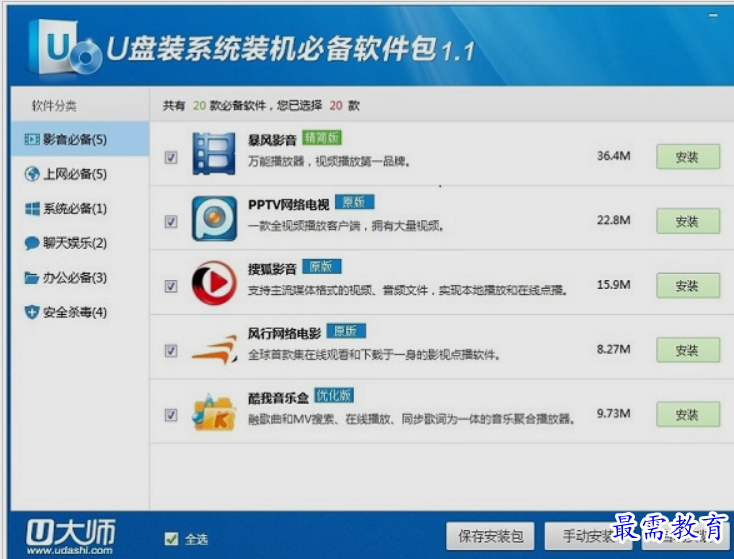Toggle the 全选 select-all checkbox
734x559 pixels.
click(171, 539)
